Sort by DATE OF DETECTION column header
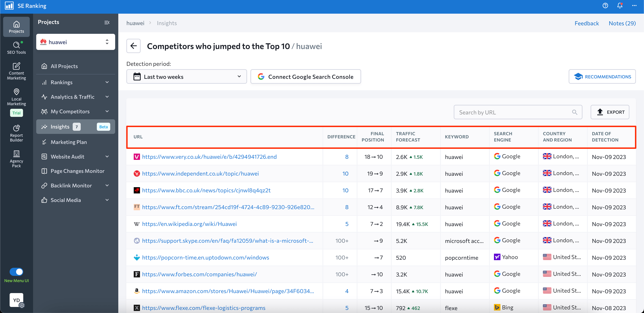This screenshot has height=313, width=644. pyautogui.click(x=605, y=137)
